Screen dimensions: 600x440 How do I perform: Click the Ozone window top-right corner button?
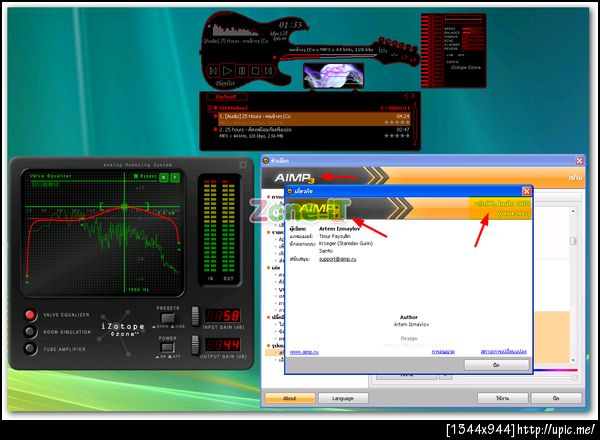(x=243, y=165)
